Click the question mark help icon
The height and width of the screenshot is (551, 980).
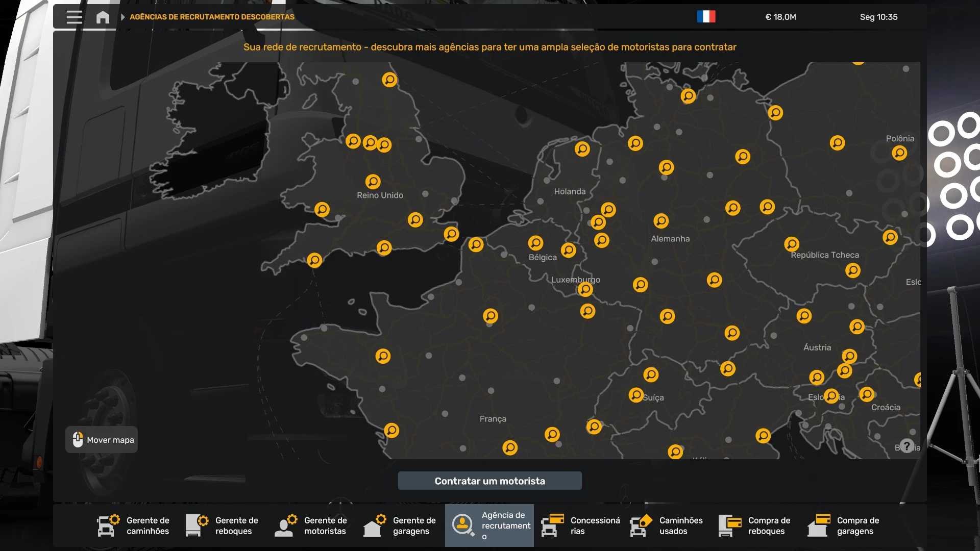pos(906,446)
